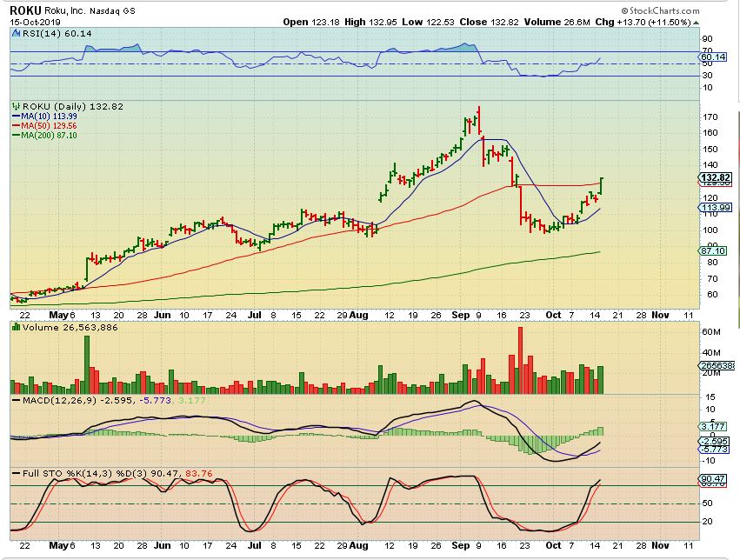Click the -10 label on MACD axis
The width and height of the screenshot is (740, 560).
pos(709,461)
